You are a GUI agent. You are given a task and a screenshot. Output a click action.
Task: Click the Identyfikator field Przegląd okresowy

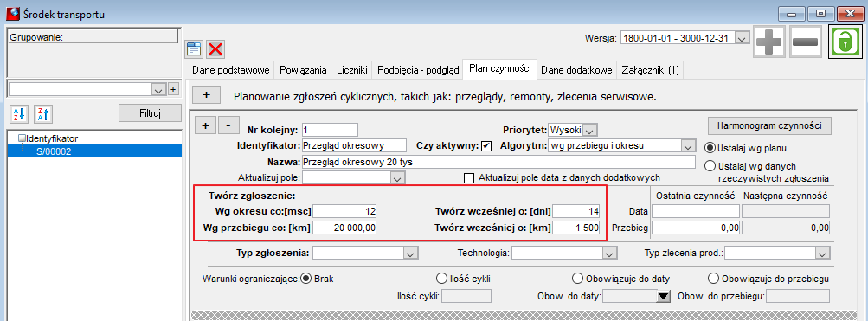click(354, 145)
